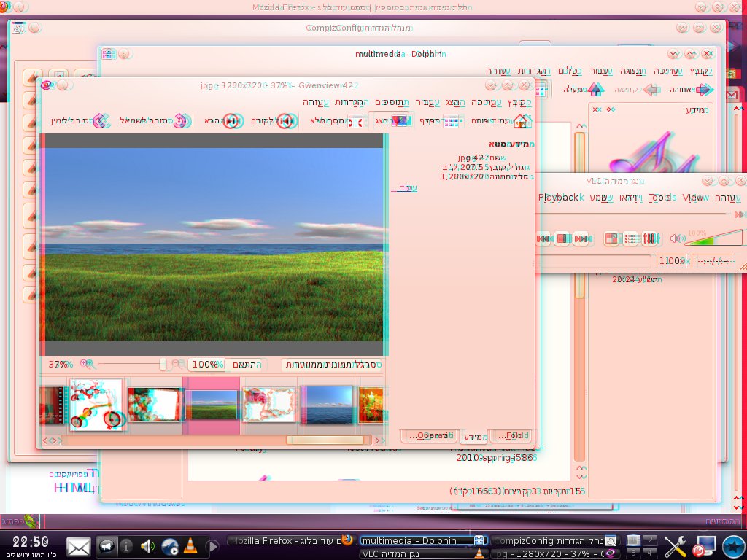747x560 pixels.
Task: Open VLC View menu
Action: 695,198
